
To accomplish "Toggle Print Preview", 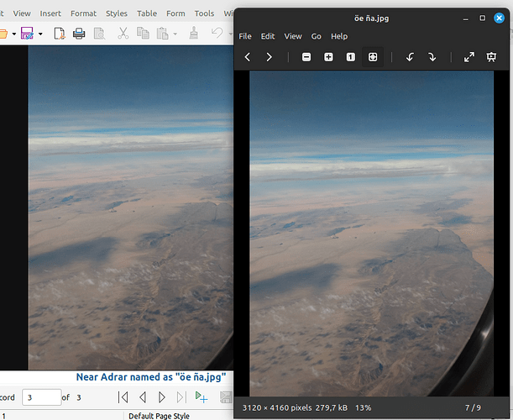I will 99,34.
